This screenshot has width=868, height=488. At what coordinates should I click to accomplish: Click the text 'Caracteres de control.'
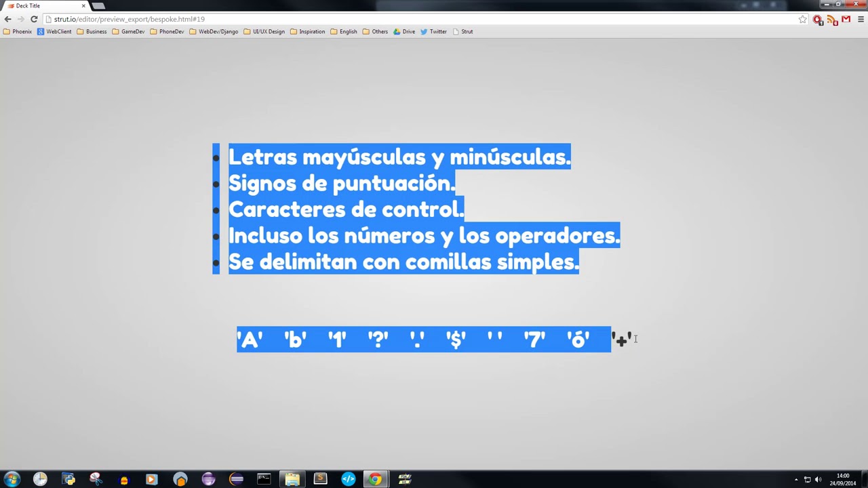coord(346,209)
